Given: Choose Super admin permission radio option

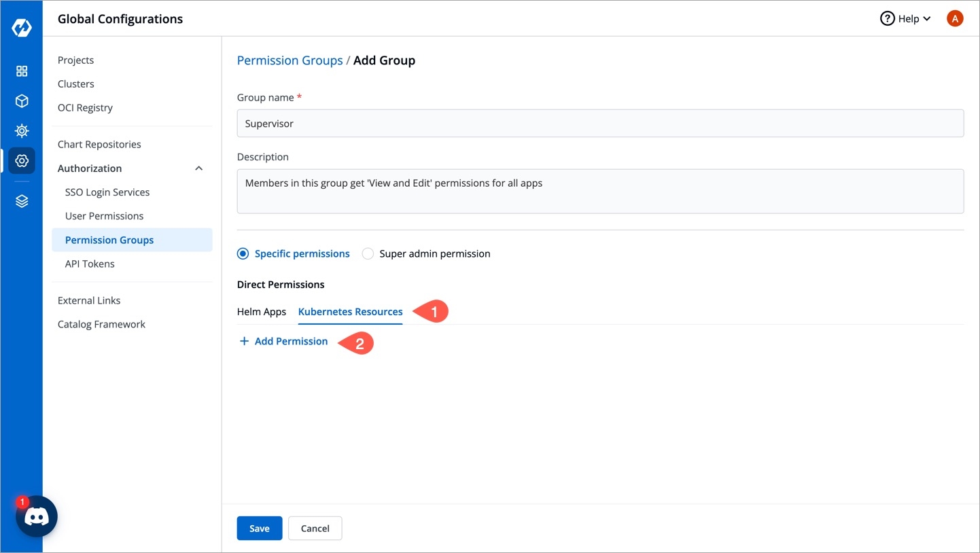Looking at the screenshot, I should (x=368, y=254).
